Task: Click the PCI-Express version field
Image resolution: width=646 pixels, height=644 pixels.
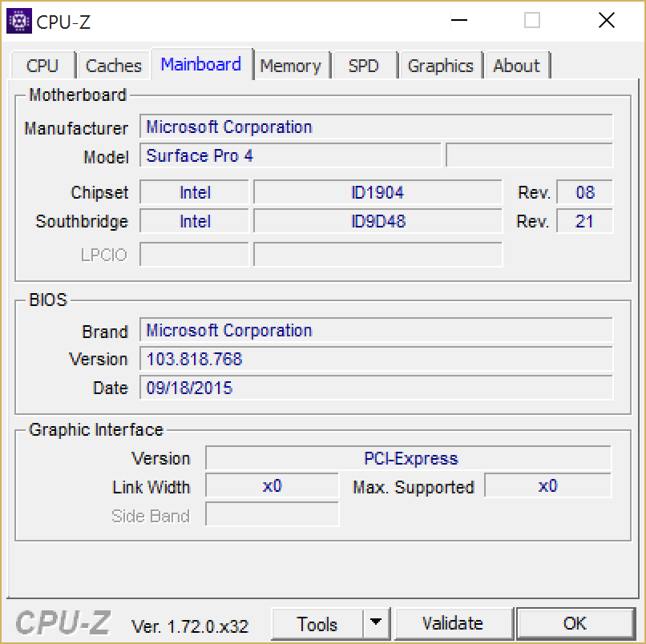Action: tap(409, 458)
